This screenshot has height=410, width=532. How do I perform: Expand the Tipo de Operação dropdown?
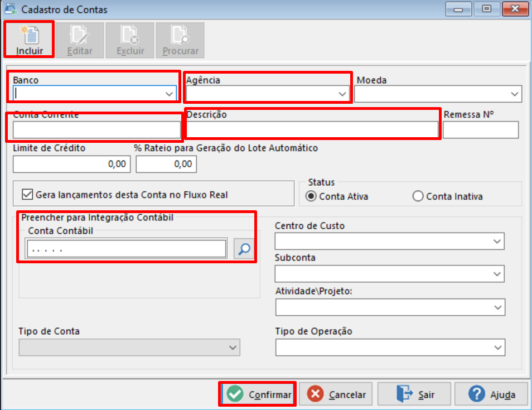pos(497,347)
